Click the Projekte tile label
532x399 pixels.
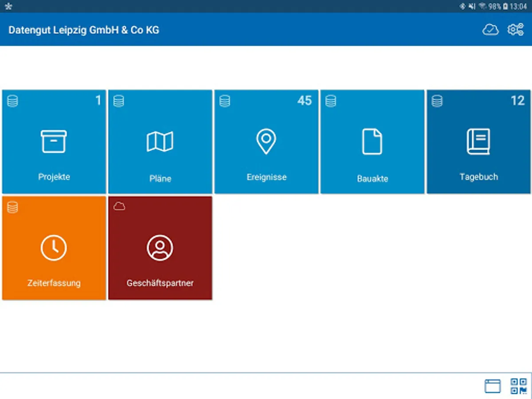pyautogui.click(x=54, y=177)
